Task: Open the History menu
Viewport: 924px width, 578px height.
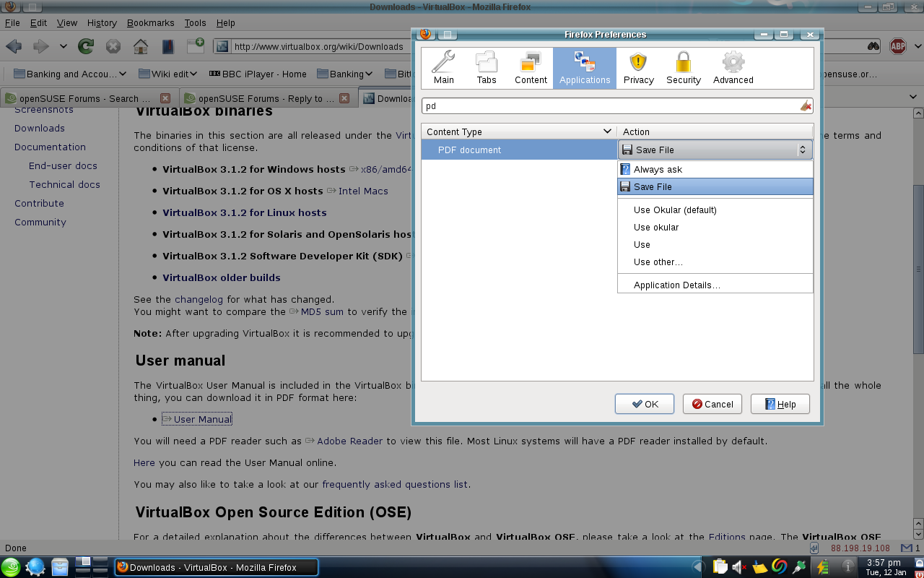Action: click(x=102, y=23)
